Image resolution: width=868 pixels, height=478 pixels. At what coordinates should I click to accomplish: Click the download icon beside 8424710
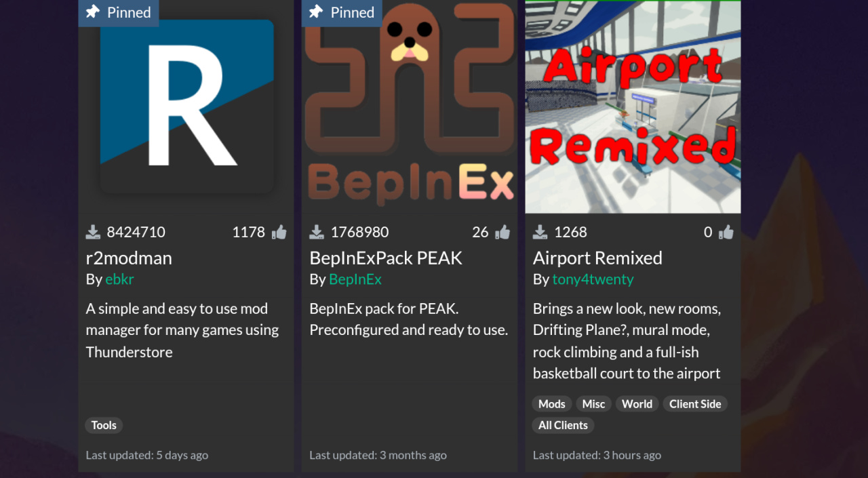tap(93, 233)
